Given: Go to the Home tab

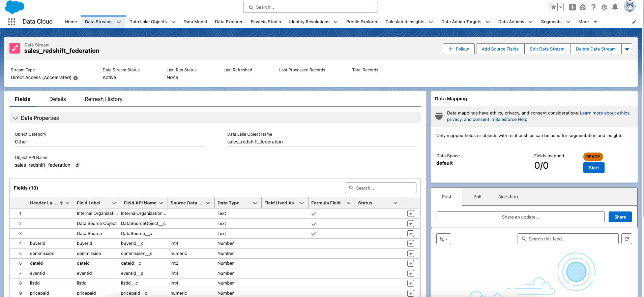Looking at the screenshot, I should [71, 22].
